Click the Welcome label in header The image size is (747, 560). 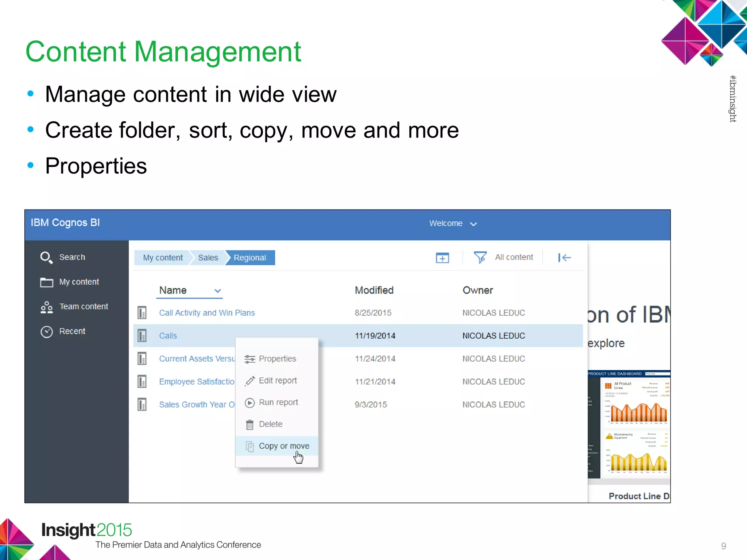pos(446,223)
